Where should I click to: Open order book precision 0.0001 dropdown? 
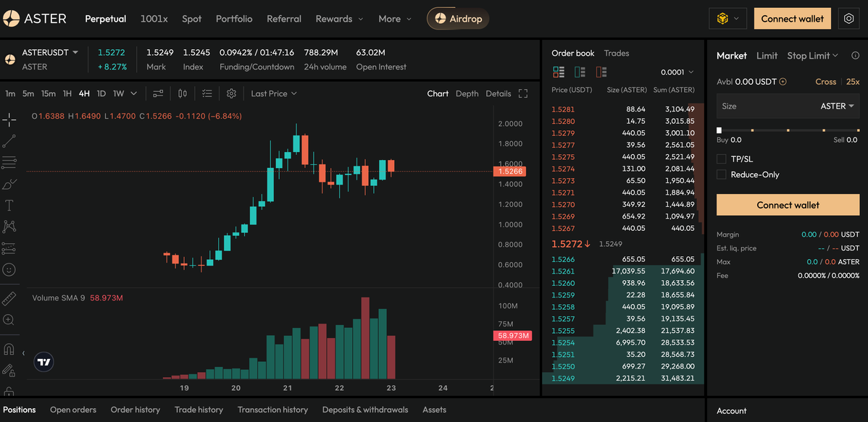(x=677, y=72)
